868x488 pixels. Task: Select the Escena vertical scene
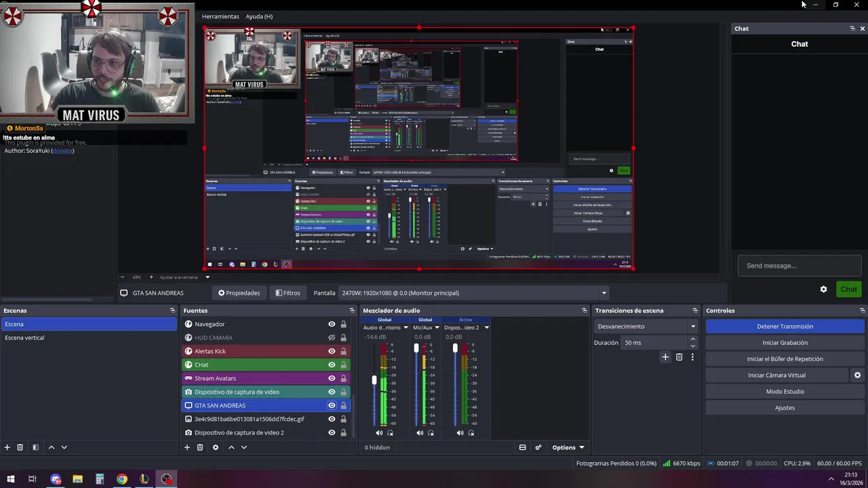(x=88, y=338)
